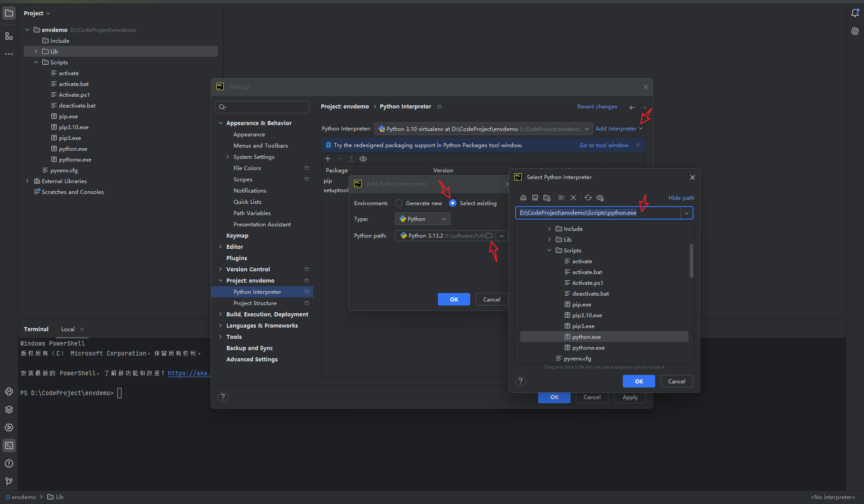This screenshot has height=504, width=864.
Task: Click Show Early Releases eye icon above packages
Action: click(x=363, y=159)
